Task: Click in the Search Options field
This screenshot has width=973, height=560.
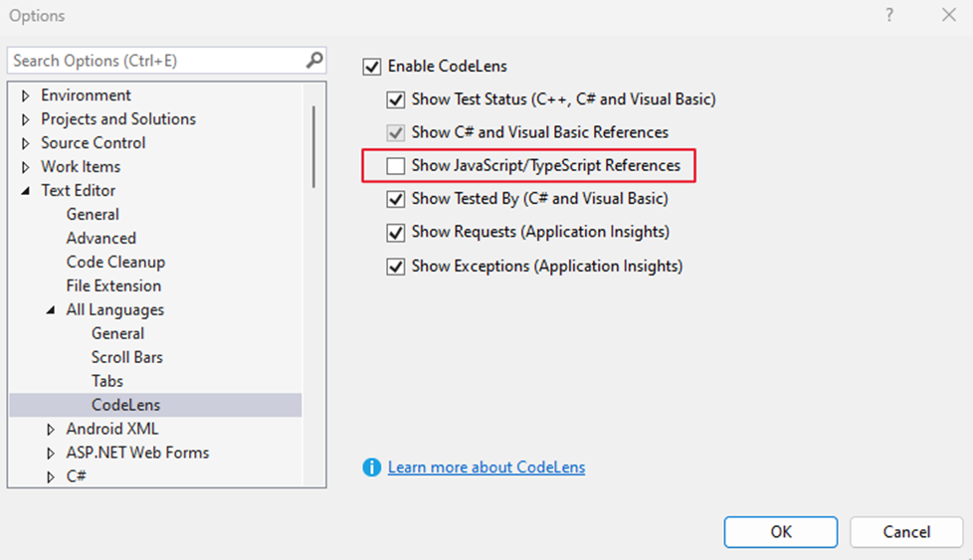Action: (x=158, y=60)
